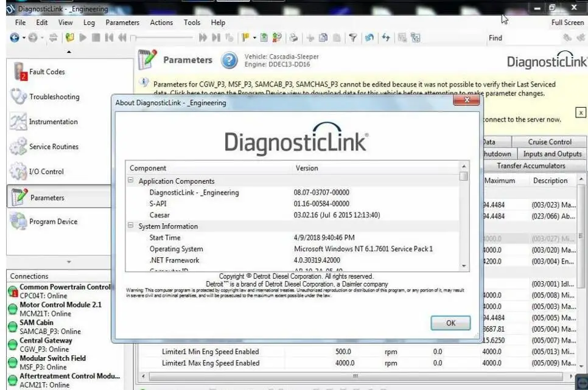Click the fast-forward playback button

point(203,38)
